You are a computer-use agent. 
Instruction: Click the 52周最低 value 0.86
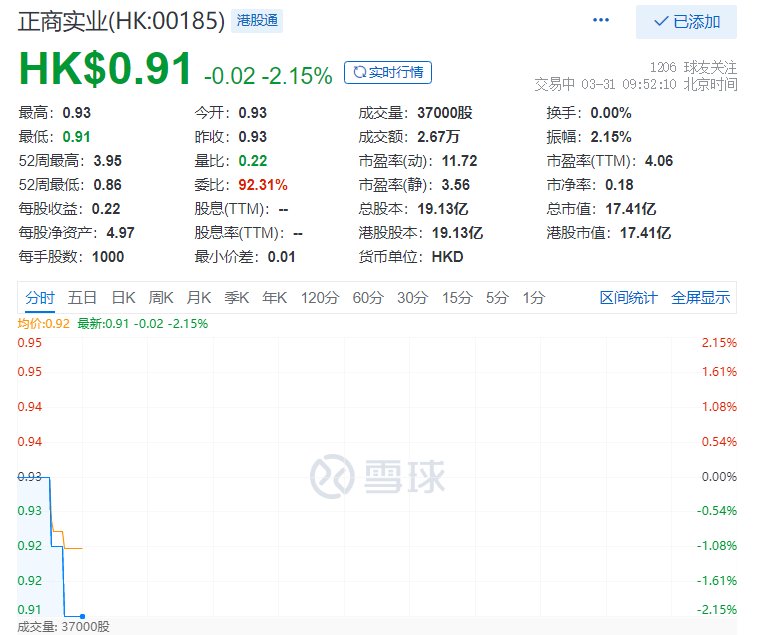click(108, 185)
